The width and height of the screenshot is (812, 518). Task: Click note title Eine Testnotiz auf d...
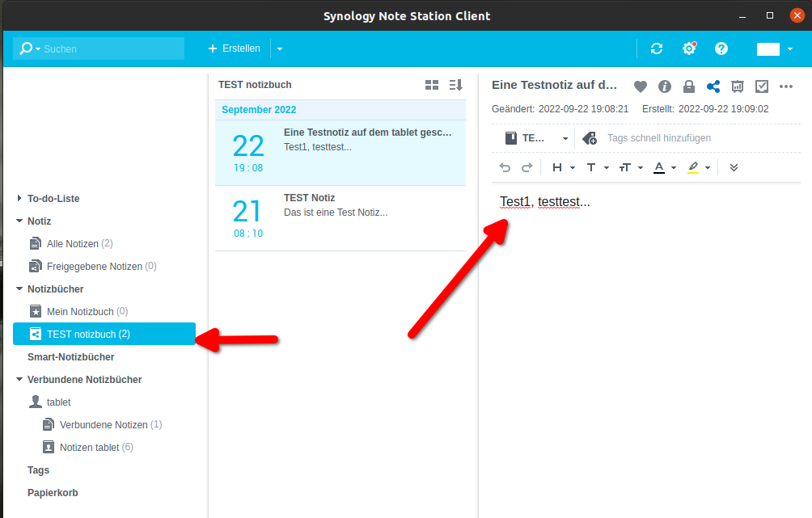click(554, 85)
